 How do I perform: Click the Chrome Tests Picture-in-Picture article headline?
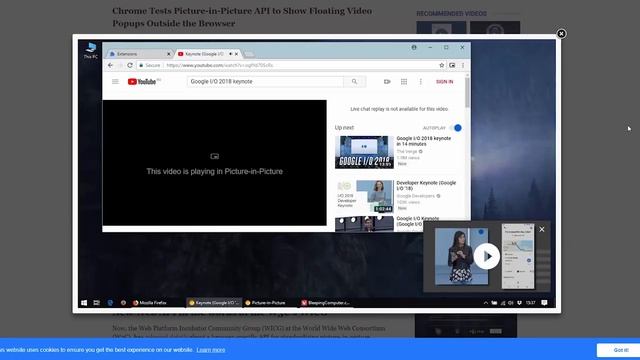pyautogui.click(x=242, y=17)
